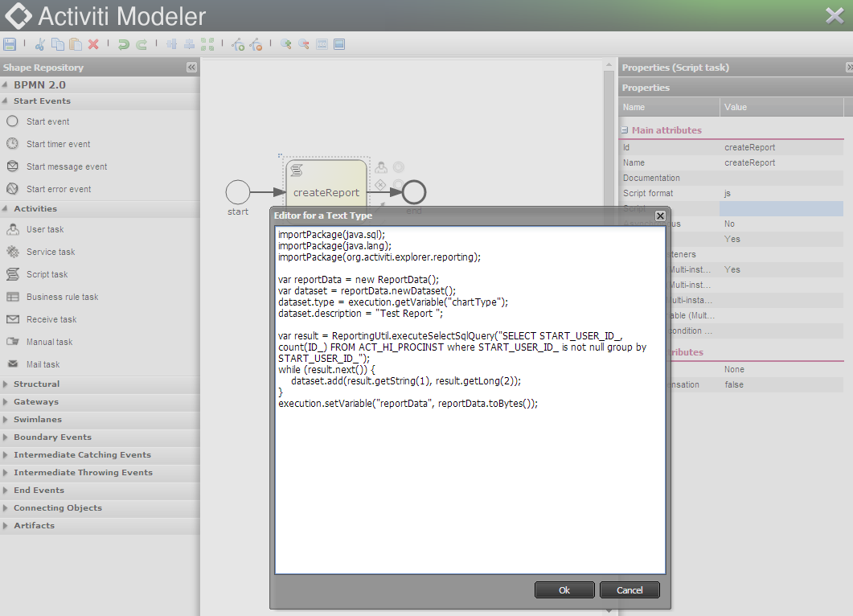Zoom in using the magnifier plus icon
Image resolution: width=853 pixels, height=616 pixels.
tap(285, 44)
